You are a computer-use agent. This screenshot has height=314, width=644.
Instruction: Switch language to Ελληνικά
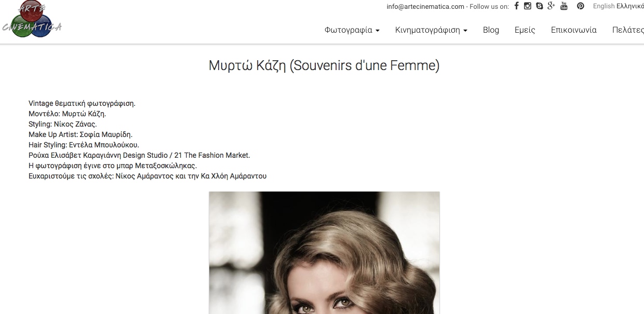pyautogui.click(x=630, y=6)
